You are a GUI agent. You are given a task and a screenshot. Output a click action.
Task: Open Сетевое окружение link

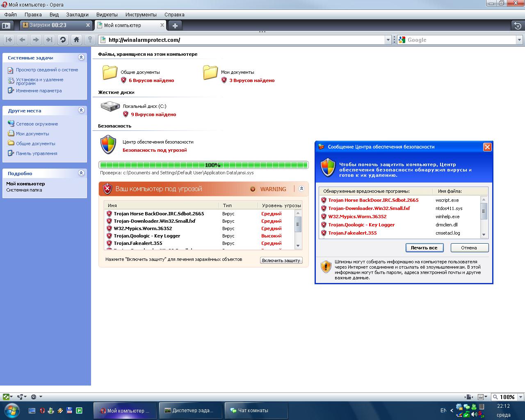coord(37,124)
